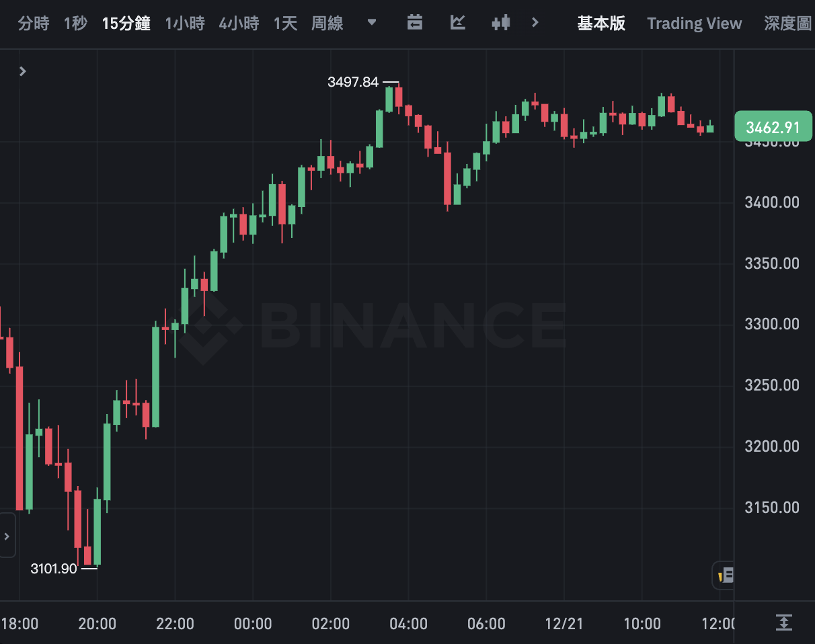This screenshot has width=815, height=644.
Task: Open the date range calendar icon
Action: click(415, 23)
